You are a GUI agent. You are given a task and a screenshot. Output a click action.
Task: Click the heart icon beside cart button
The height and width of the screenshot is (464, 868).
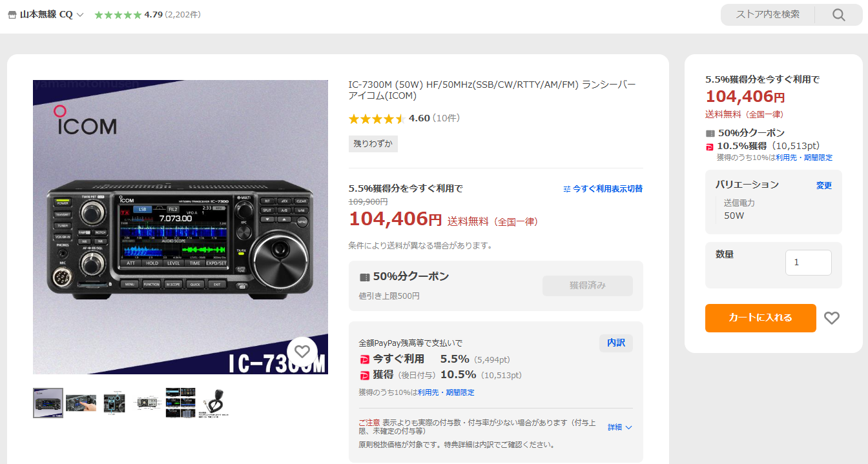tap(832, 318)
